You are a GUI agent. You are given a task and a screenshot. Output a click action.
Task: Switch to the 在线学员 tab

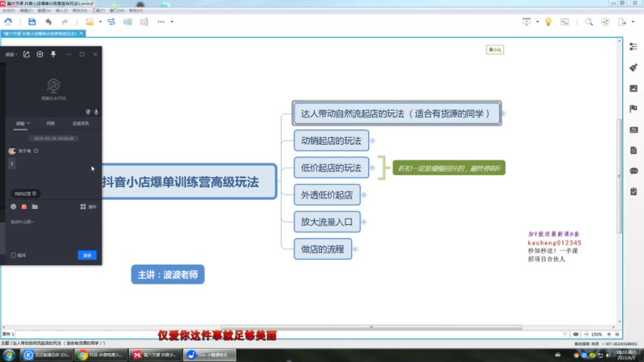[x=80, y=123]
